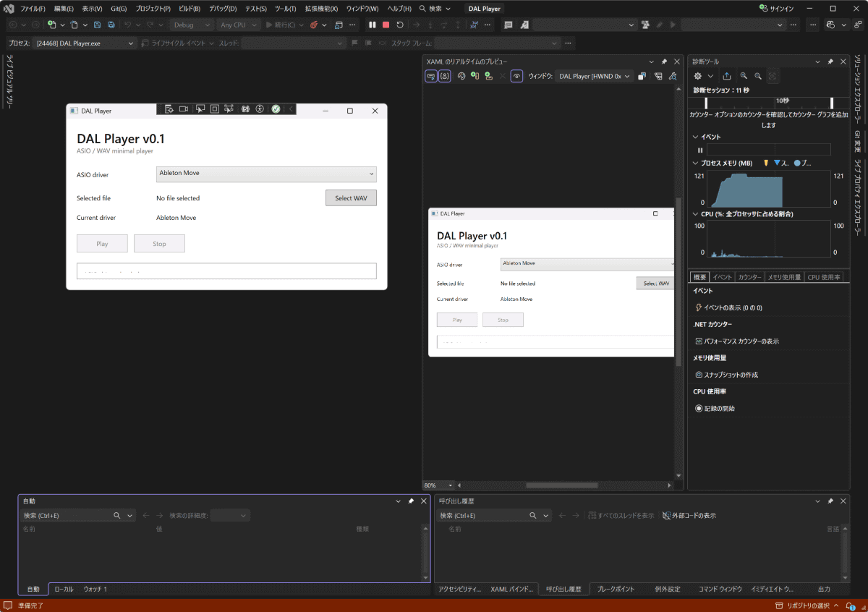This screenshot has height=612, width=868.
Task: Open the ASIO driver combo box
Action: point(266,174)
